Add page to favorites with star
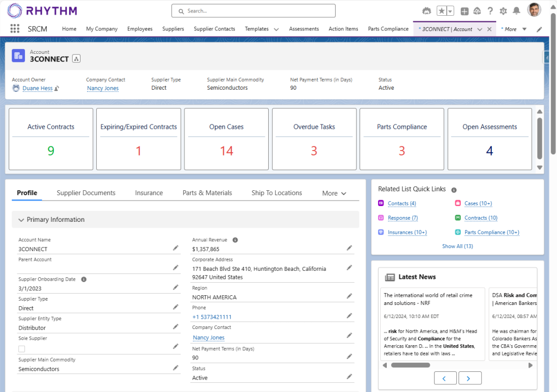This screenshot has height=392, width=557. tap(442, 11)
